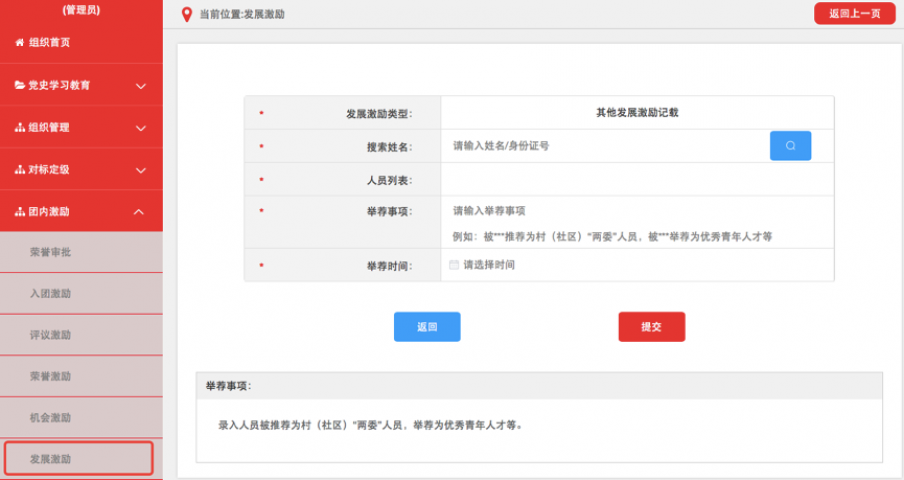The height and width of the screenshot is (480, 904).
Task: Expand the 党史学习教育 chevron
Action: pos(141,86)
